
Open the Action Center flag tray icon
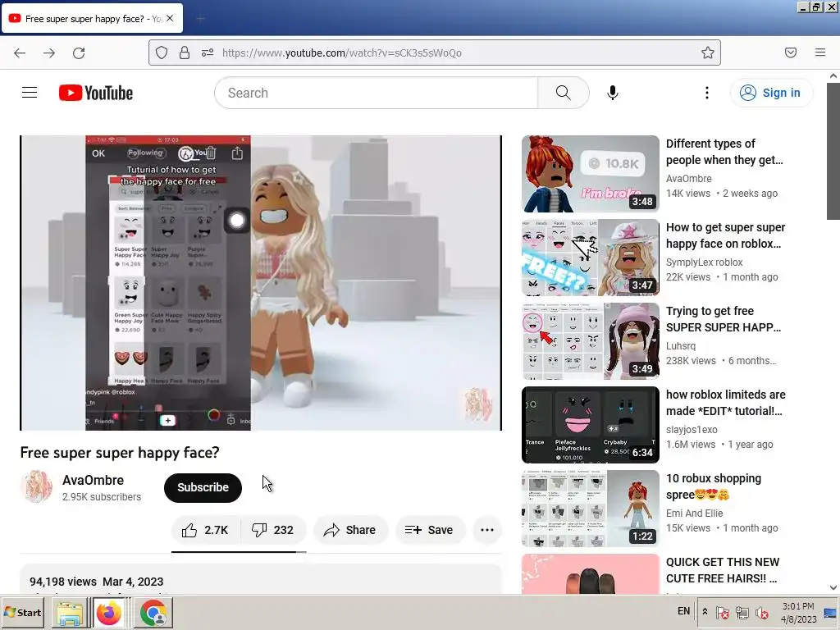click(x=722, y=612)
